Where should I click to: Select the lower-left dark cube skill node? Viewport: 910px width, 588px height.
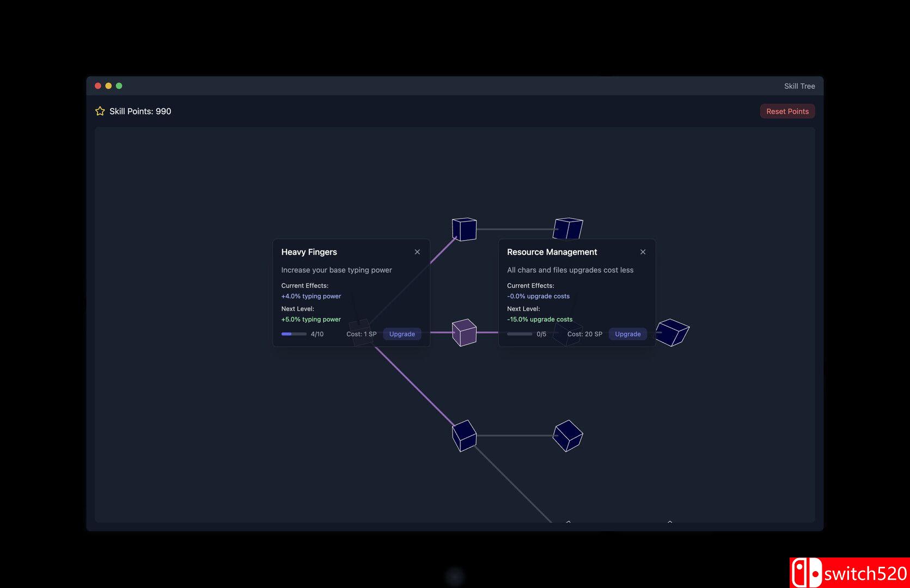tap(465, 436)
